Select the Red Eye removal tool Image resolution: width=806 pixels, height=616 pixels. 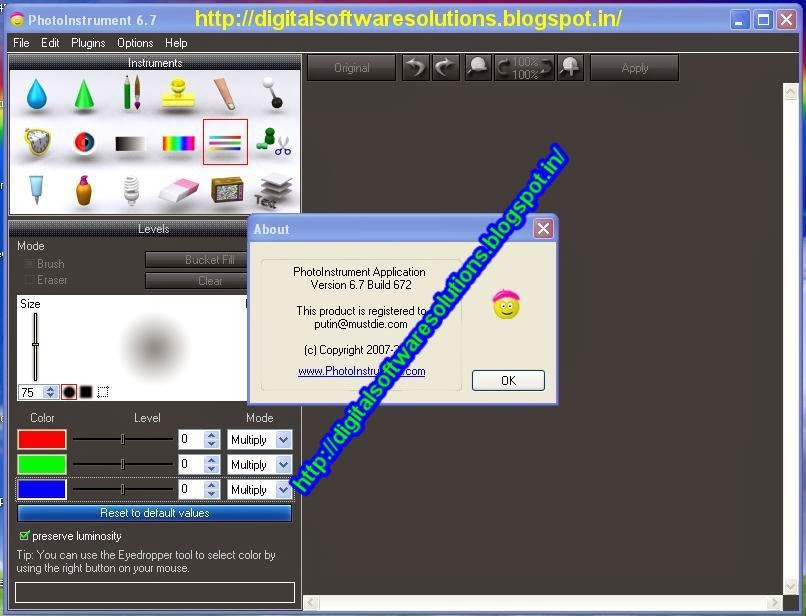tap(84, 142)
